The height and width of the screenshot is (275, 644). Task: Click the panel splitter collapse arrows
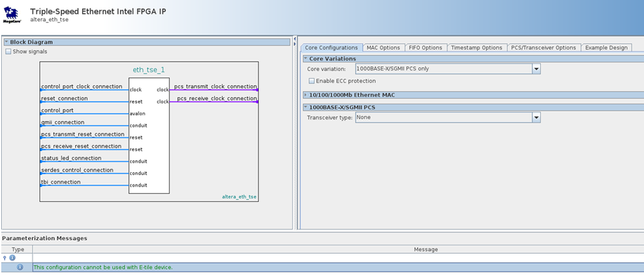pos(295,41)
